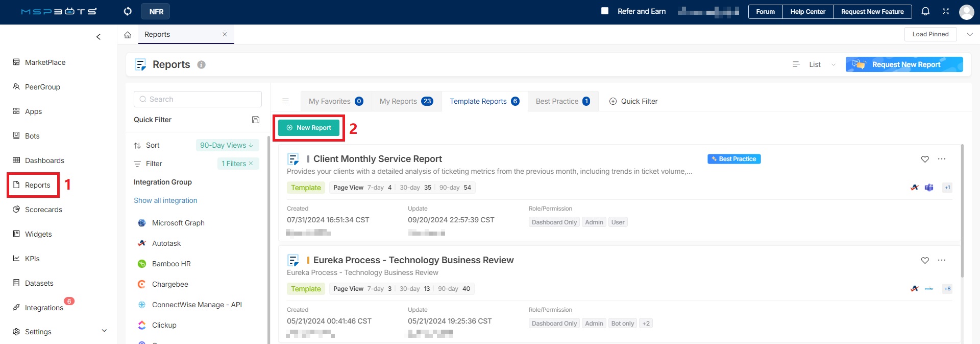Click the info icon next to Reports title
980x344 pixels.
pos(202,65)
